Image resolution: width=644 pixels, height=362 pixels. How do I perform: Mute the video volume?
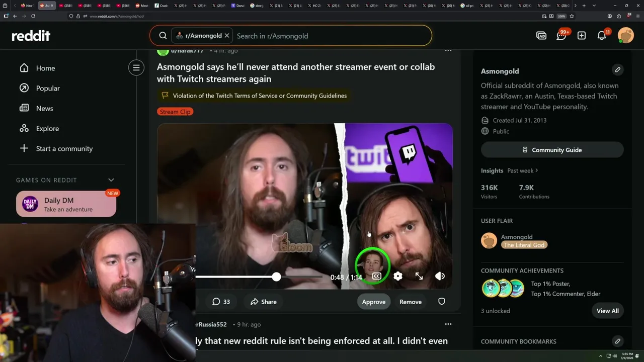[x=440, y=276]
